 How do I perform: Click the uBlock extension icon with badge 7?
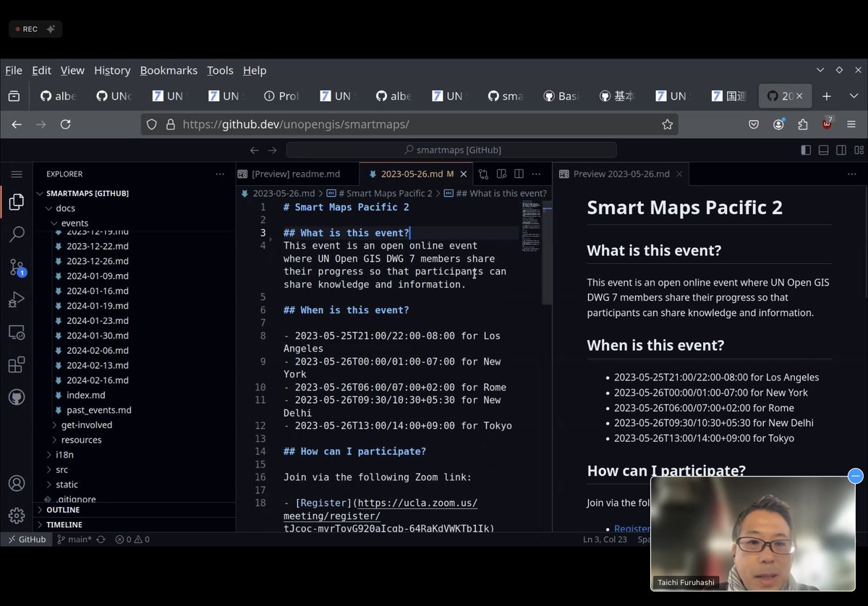[827, 124]
